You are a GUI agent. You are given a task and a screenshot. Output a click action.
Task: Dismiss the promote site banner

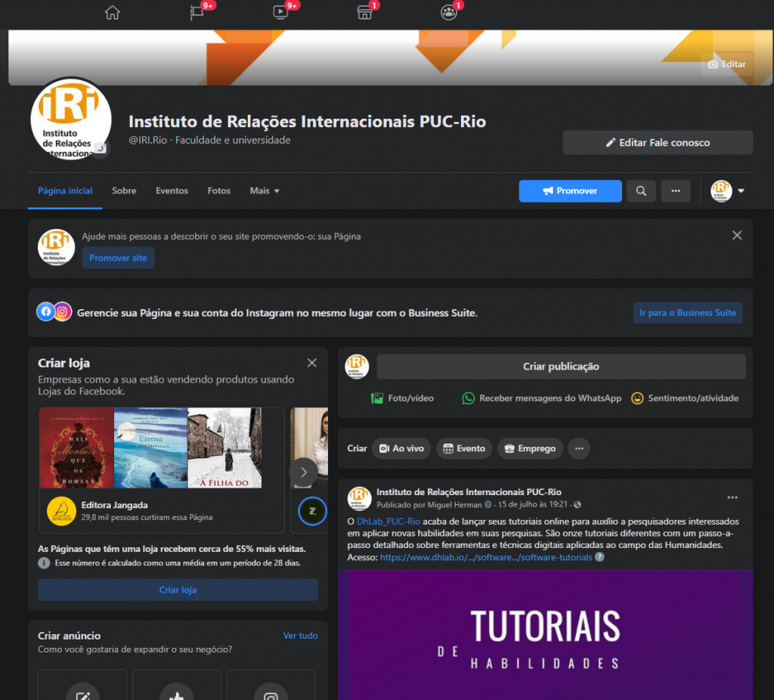(x=737, y=235)
